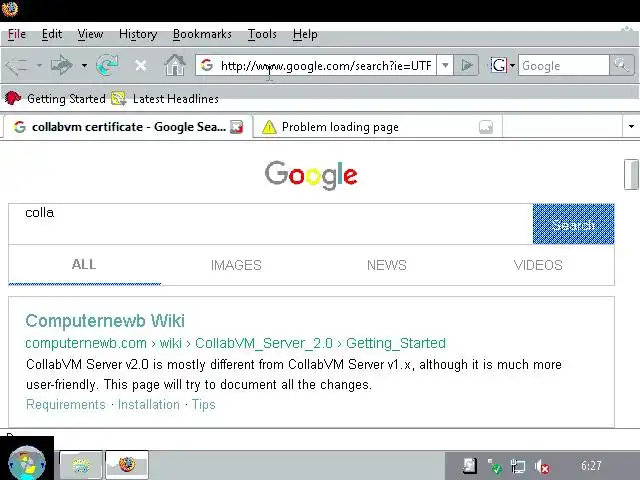Viewport: 640px width, 480px height.
Task: Go to the Home page
Action: tap(175, 65)
